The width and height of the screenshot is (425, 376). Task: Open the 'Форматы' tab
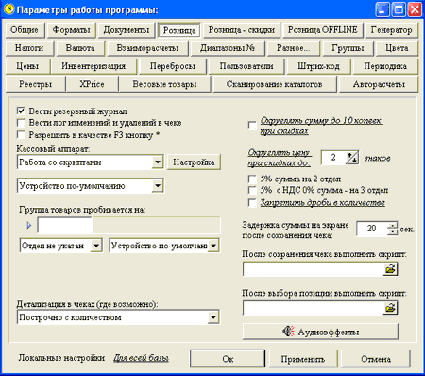click(x=71, y=30)
